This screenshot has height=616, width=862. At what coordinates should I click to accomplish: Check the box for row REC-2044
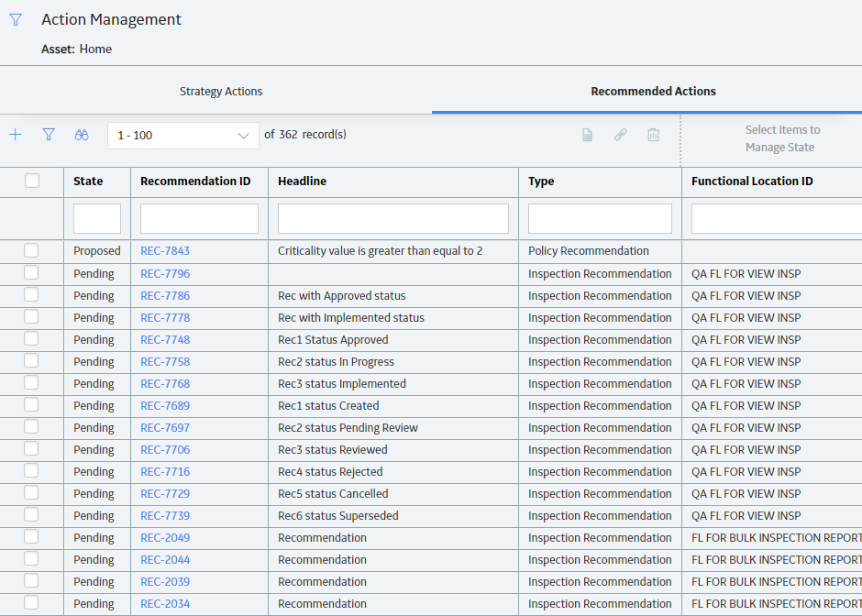pos(31,558)
